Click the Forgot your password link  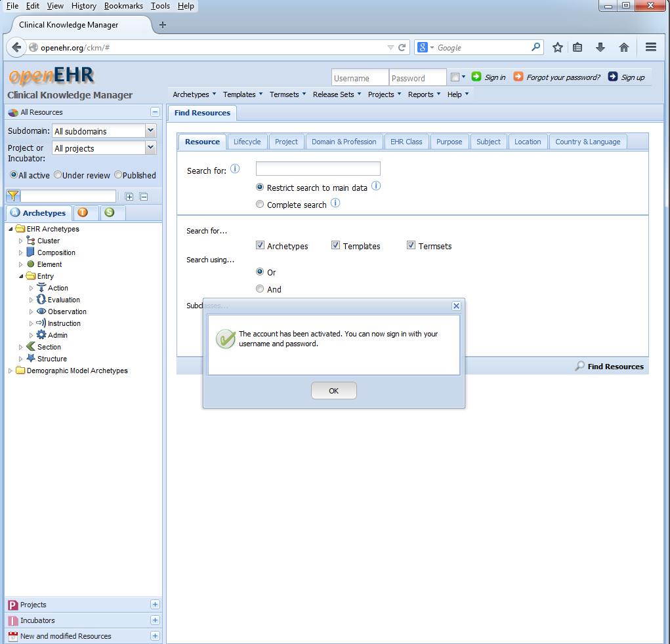tap(563, 77)
